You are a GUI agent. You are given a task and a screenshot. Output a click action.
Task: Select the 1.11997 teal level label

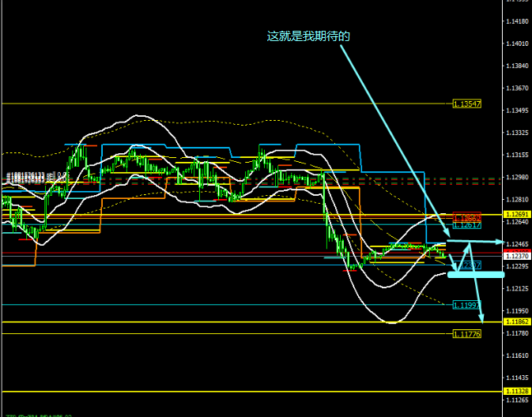[x=466, y=305]
